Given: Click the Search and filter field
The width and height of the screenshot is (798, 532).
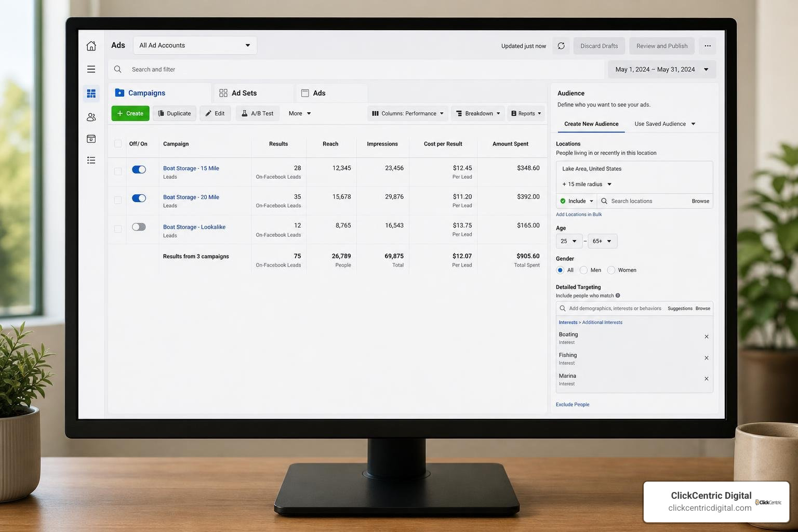Looking at the screenshot, I should [356, 69].
